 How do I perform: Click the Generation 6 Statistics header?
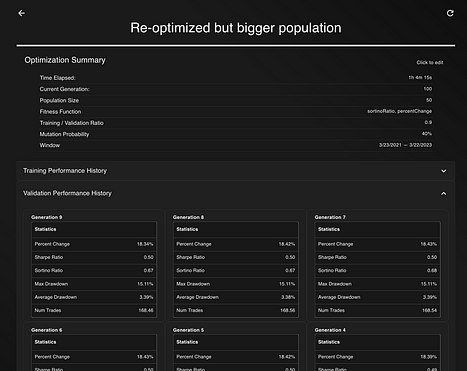(45, 342)
